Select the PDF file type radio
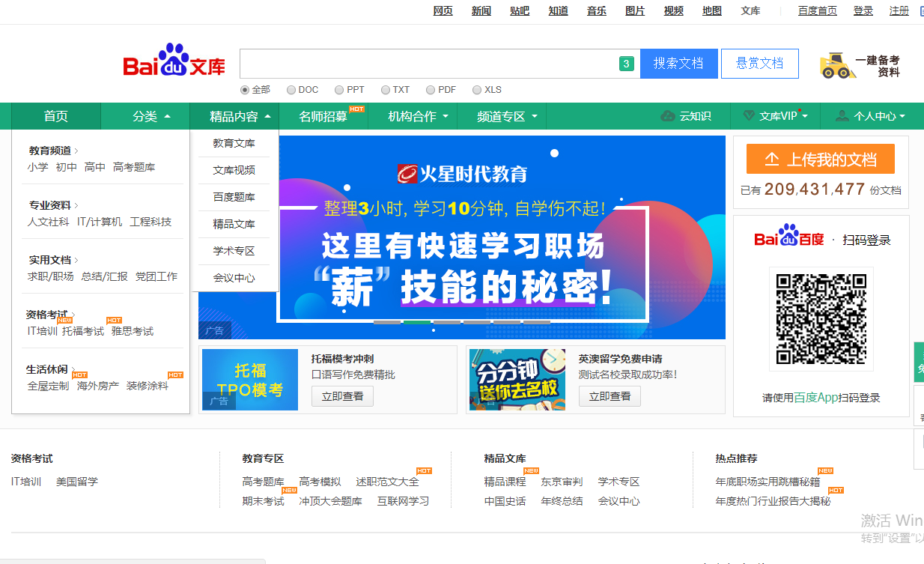The image size is (924, 564). tap(431, 90)
